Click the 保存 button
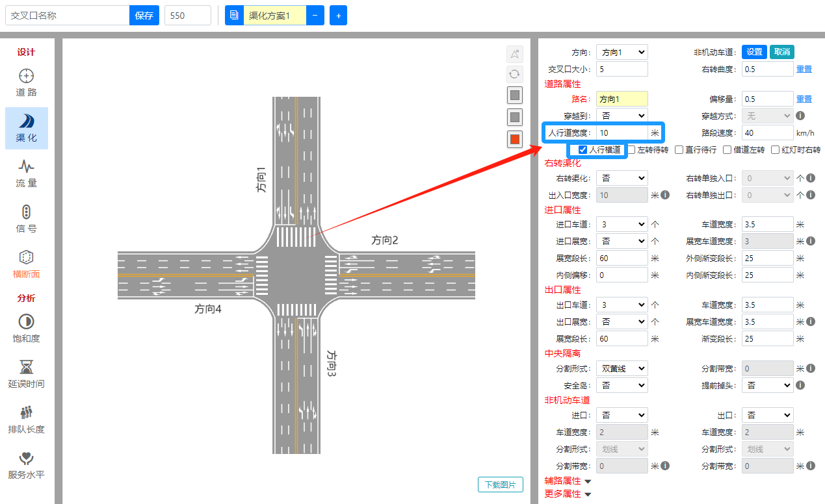 coord(144,16)
